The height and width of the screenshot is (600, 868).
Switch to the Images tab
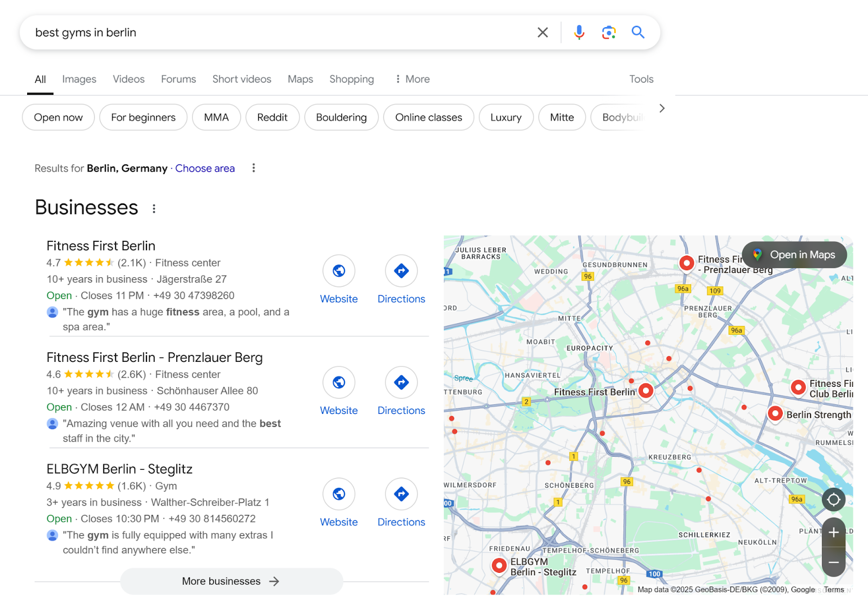click(x=79, y=79)
